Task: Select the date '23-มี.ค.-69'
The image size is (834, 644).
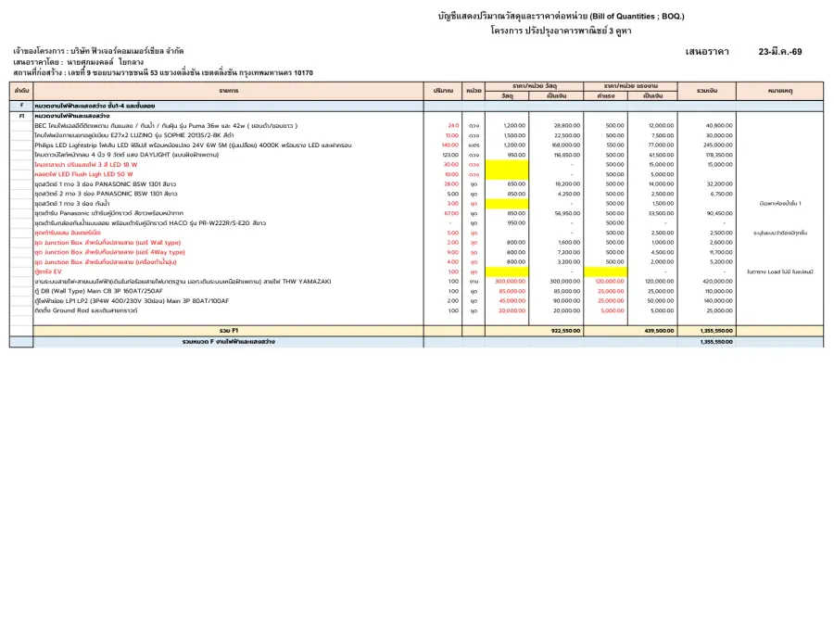Action: [x=779, y=52]
